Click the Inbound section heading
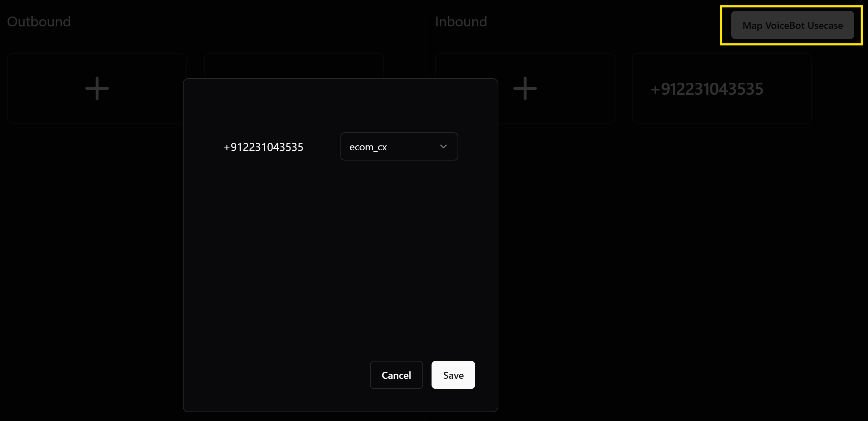 coord(461,22)
